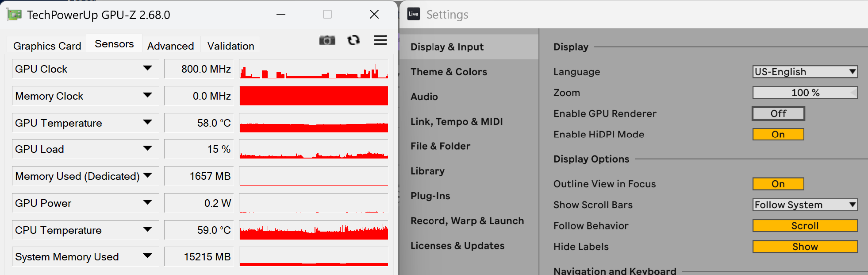Toggle Enable GPU Renderer Off button
The height and width of the screenshot is (275, 868).
pos(778,114)
